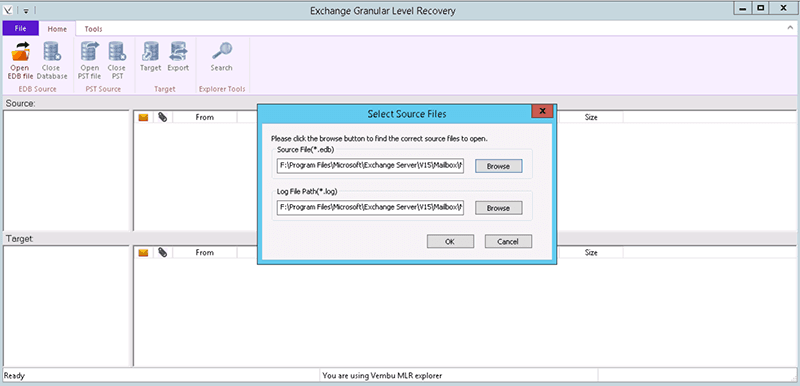Cancel the Select Source Files dialog
Viewport: 800px width, 386px height.
(508, 242)
